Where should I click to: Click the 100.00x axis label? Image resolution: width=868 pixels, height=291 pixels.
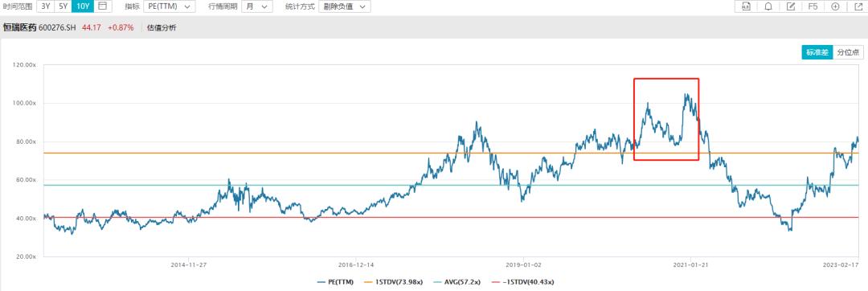[x=24, y=104]
